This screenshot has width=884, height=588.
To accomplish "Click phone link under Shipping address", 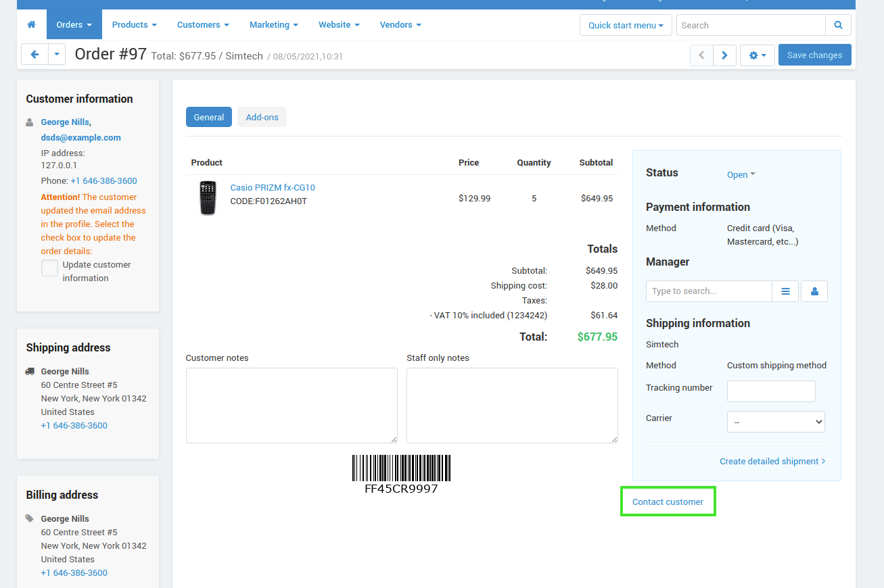I will pos(74,426).
